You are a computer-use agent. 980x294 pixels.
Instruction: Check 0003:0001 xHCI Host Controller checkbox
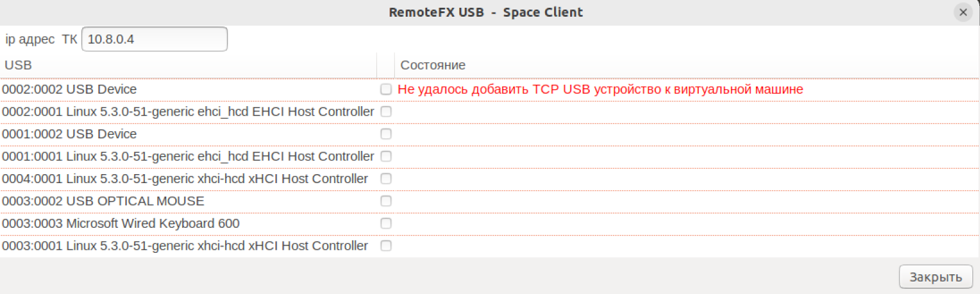click(386, 246)
